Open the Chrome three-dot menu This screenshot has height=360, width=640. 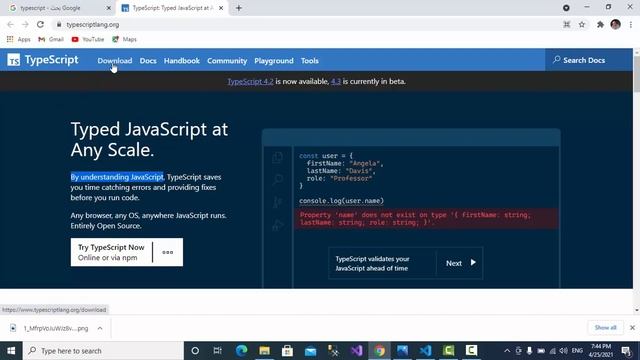click(x=631, y=24)
